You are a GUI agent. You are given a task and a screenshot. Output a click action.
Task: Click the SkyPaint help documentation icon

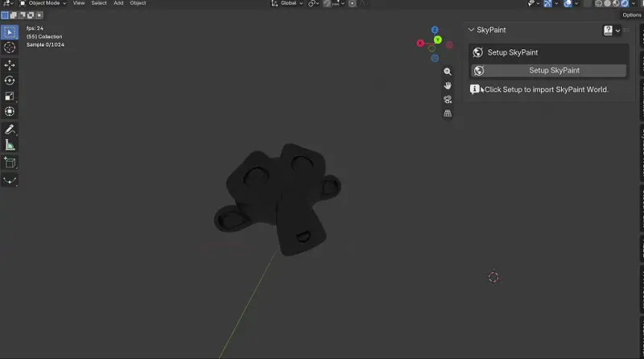[x=608, y=31]
